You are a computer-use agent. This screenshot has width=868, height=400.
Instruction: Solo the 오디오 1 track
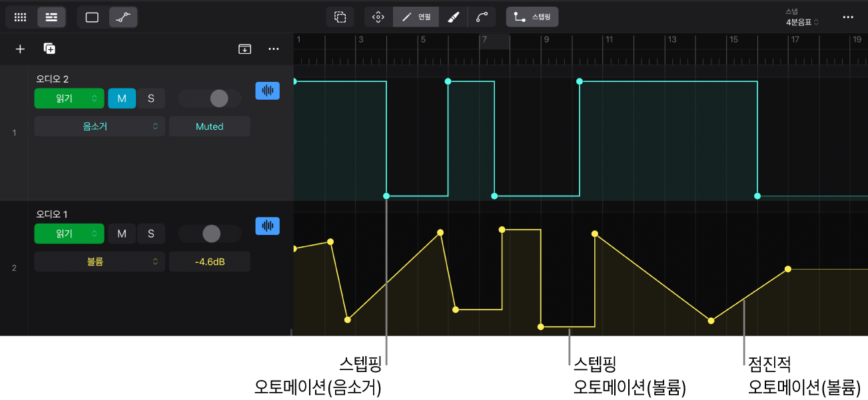[x=151, y=234]
